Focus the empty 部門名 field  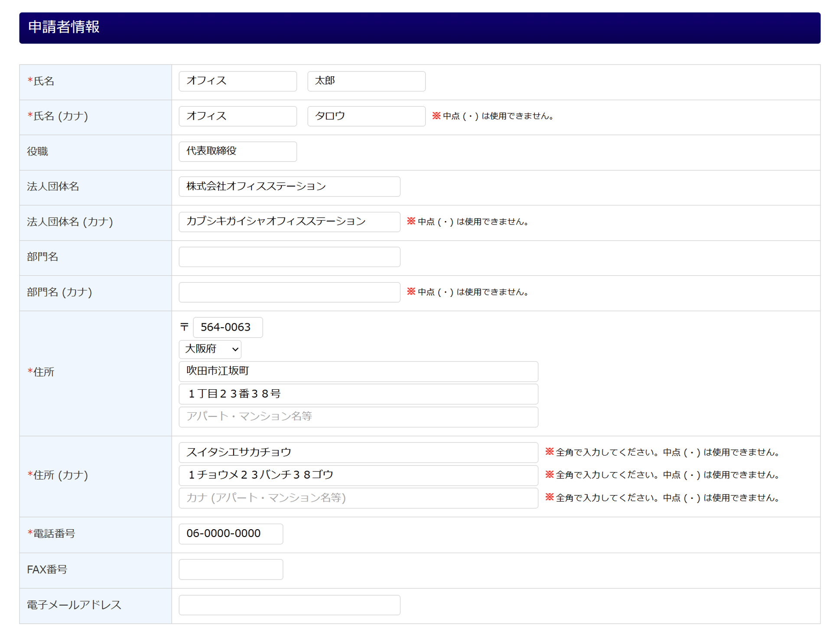(x=289, y=257)
